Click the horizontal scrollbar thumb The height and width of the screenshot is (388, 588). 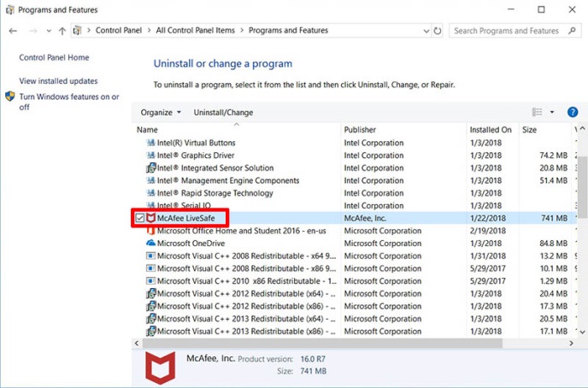click(x=322, y=343)
